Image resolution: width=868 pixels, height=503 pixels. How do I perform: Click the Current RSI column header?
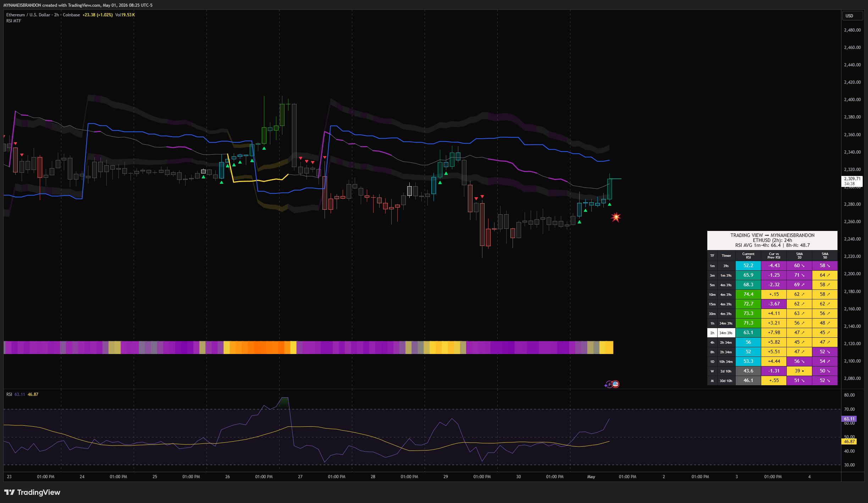(x=748, y=255)
